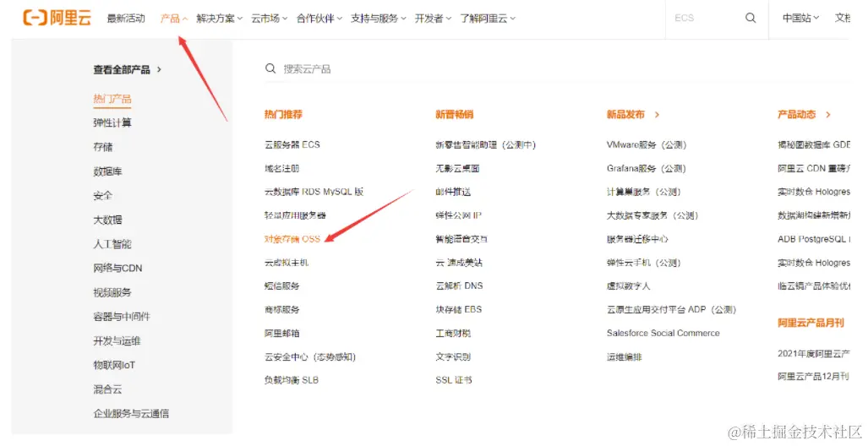
Task: Open 服务器迁移中心 link
Action: click(637, 239)
